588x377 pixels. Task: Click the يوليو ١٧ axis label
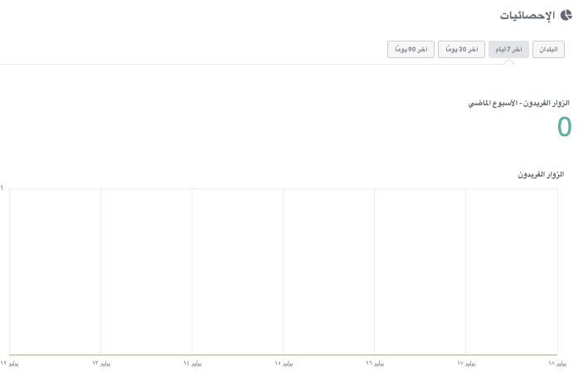466,364
